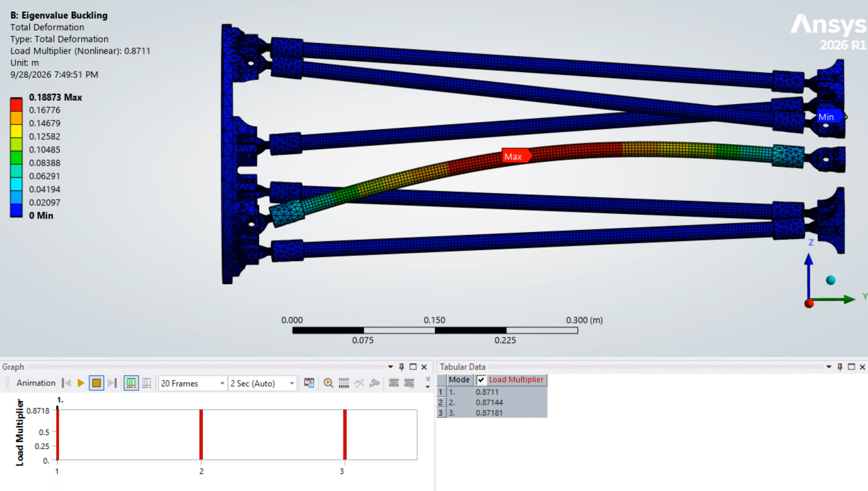
Task: Open the Graph panel options dropdown arrow
Action: tap(390, 367)
